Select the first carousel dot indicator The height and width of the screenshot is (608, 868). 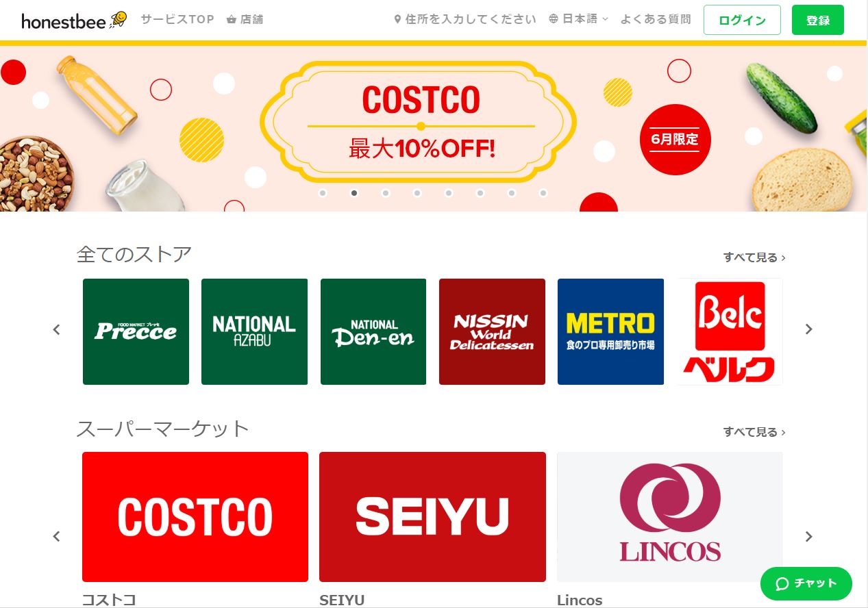tap(323, 193)
